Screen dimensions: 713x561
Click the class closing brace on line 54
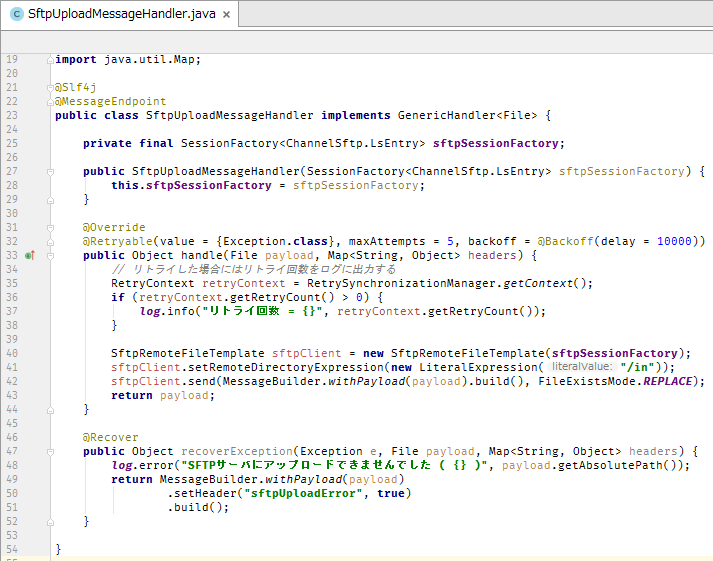tap(58, 549)
